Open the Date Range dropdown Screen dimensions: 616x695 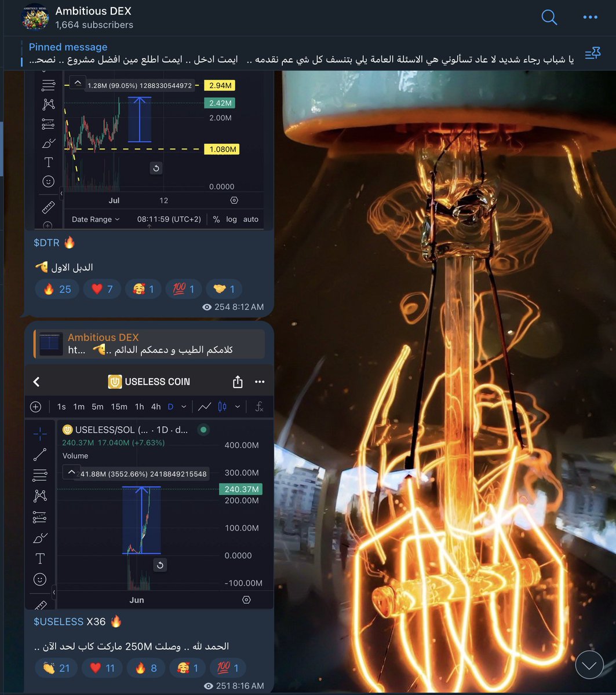tap(92, 219)
